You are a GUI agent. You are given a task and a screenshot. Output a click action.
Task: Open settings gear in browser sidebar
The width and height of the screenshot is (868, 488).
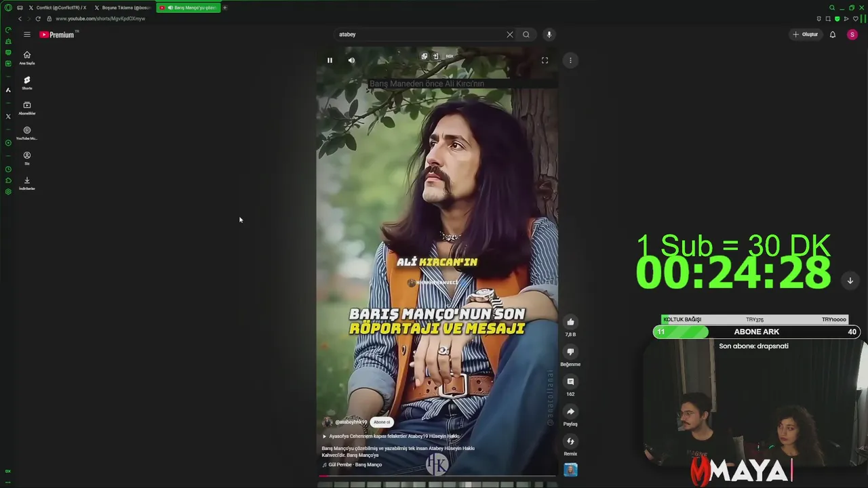(x=8, y=192)
